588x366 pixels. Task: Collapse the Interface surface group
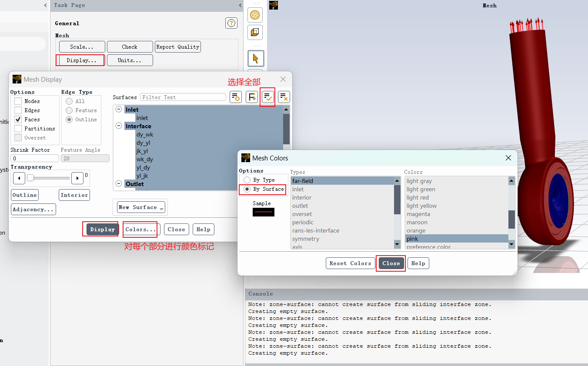point(119,126)
